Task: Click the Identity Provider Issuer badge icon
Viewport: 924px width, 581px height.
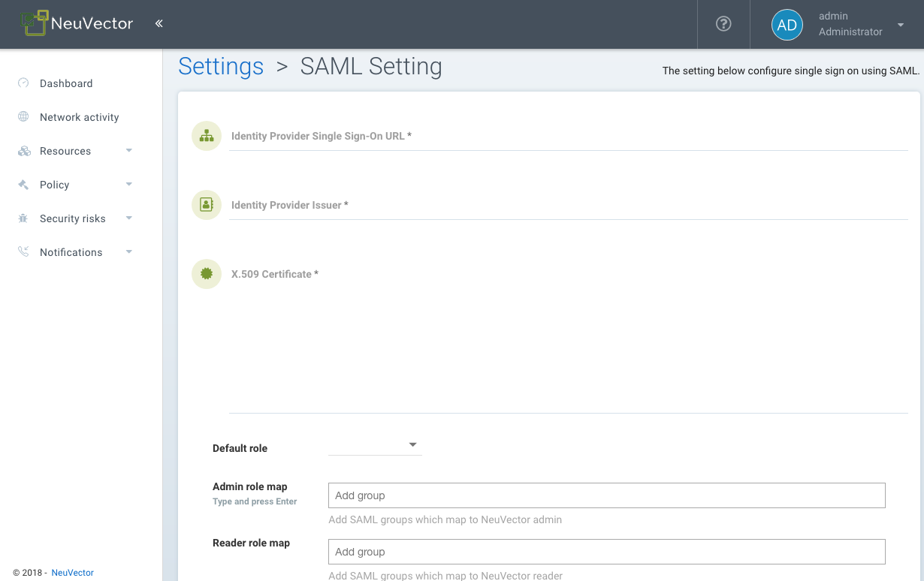Action: click(207, 205)
